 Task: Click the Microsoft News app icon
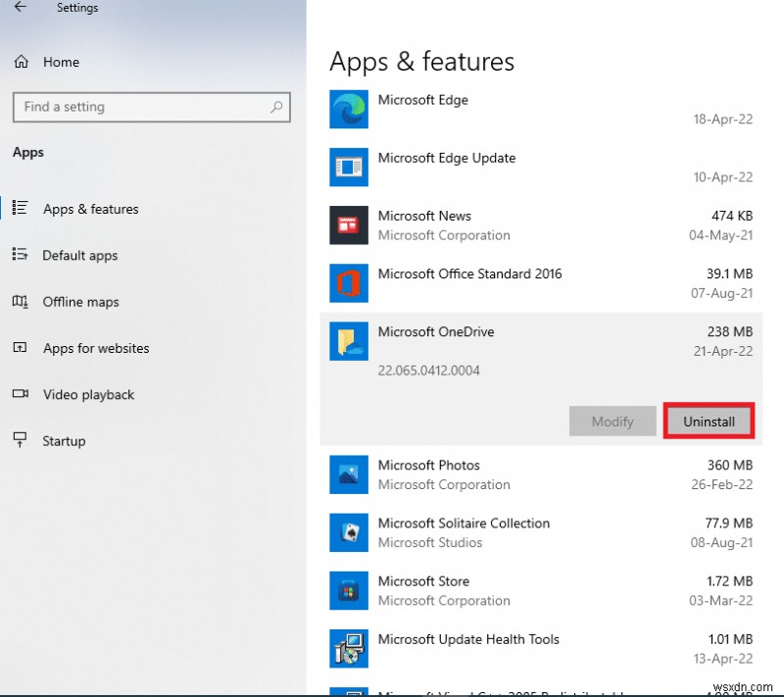349,225
